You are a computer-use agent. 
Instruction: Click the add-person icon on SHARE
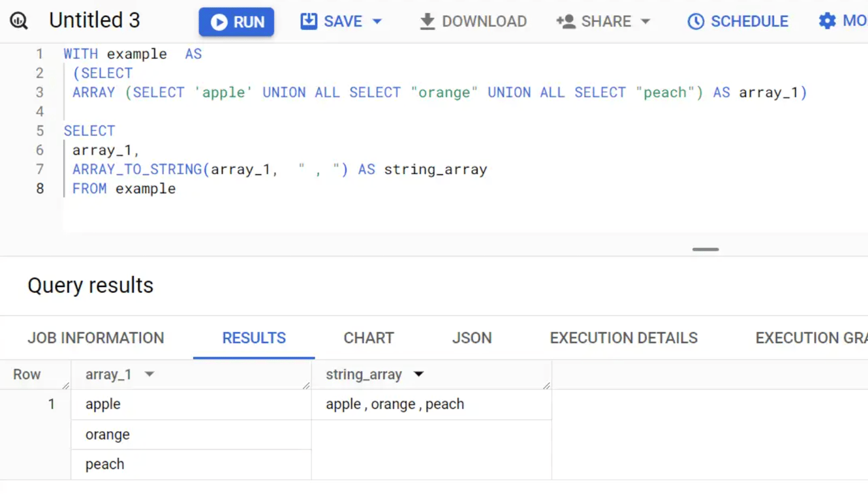pyautogui.click(x=566, y=22)
